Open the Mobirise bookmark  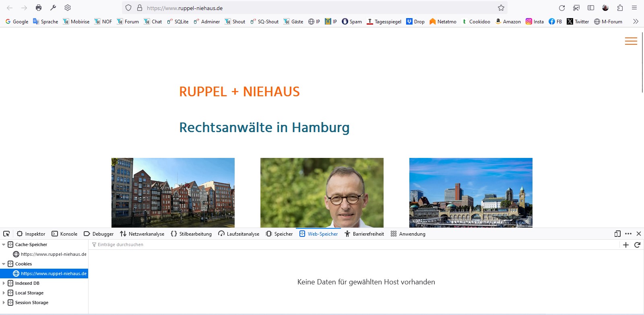tap(76, 22)
